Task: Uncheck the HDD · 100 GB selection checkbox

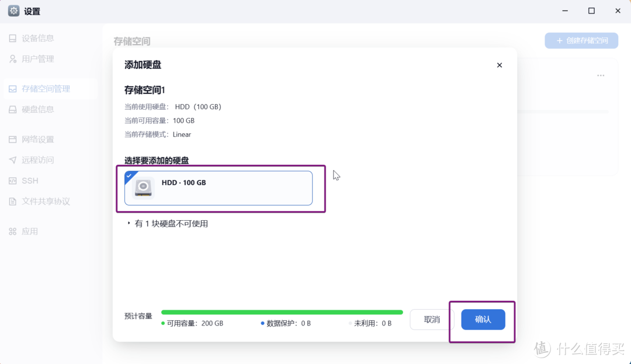Action: 130,175
